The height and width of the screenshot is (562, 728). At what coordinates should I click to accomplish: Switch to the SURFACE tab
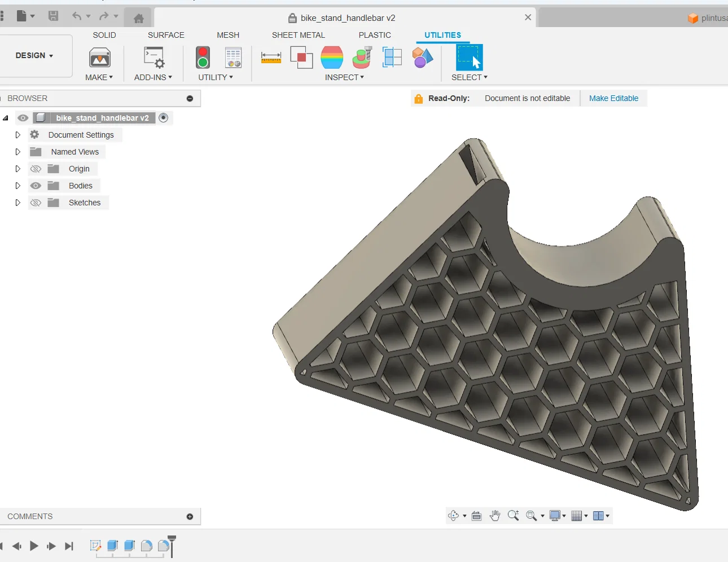coord(166,35)
